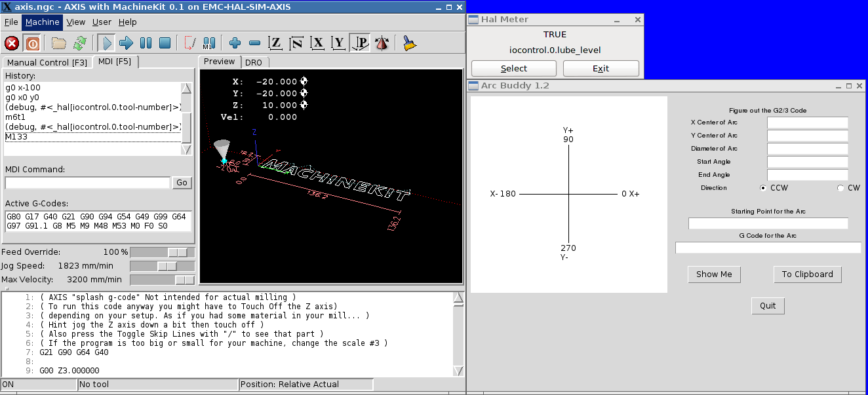Screen dimensions: 868x395
Task: Select the Preview tab
Action: pyautogui.click(x=219, y=61)
